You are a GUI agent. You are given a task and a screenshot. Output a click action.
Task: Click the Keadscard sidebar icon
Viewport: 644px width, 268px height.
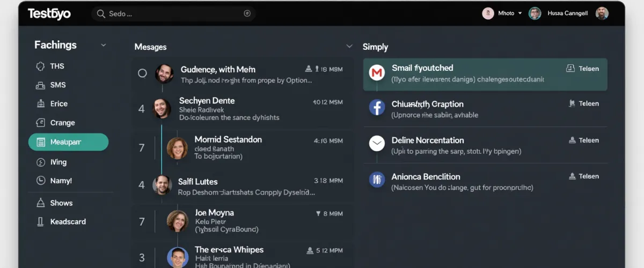click(x=40, y=221)
